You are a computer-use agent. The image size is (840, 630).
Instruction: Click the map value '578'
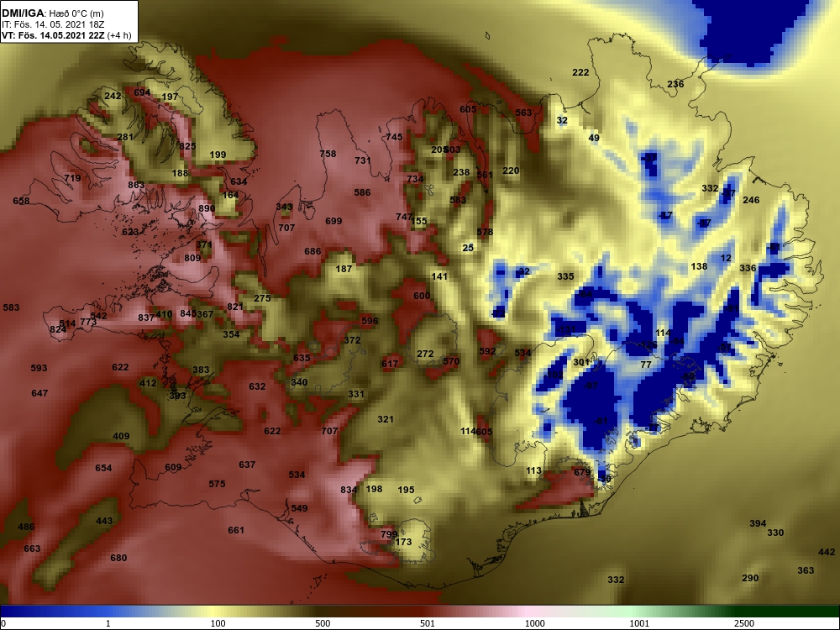[x=485, y=232]
